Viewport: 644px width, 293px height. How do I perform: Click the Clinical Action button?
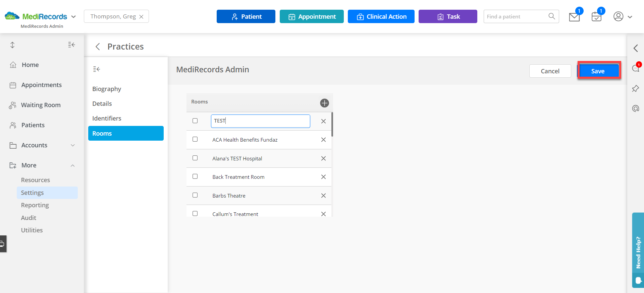[381, 16]
